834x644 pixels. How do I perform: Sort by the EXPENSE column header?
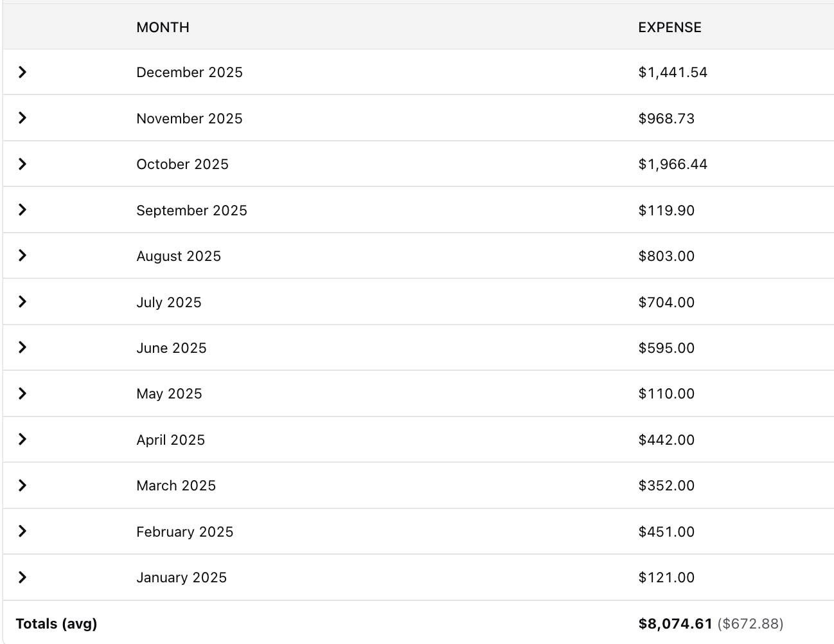670,27
